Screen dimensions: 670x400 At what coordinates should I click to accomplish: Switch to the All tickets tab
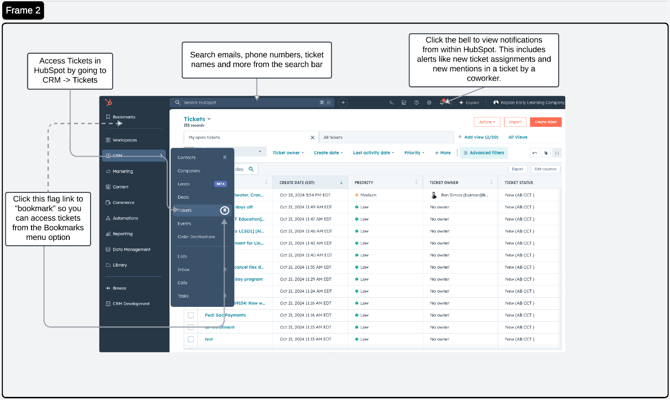tap(334, 137)
